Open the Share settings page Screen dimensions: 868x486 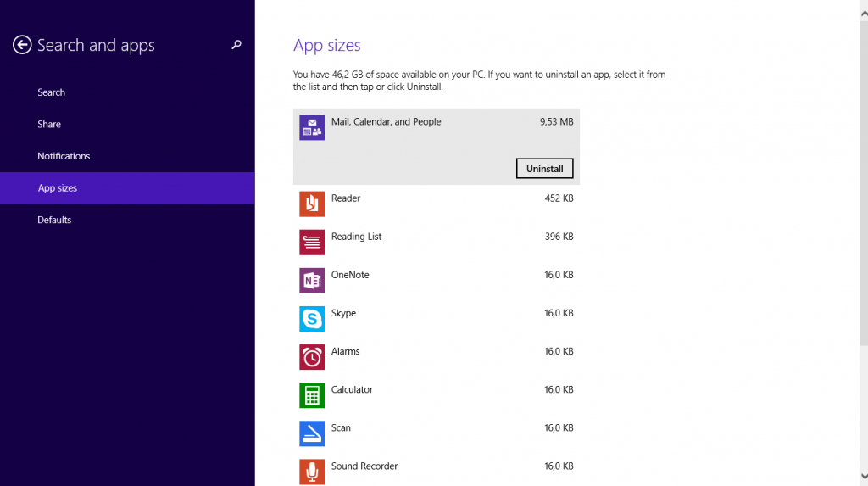[x=127, y=124]
